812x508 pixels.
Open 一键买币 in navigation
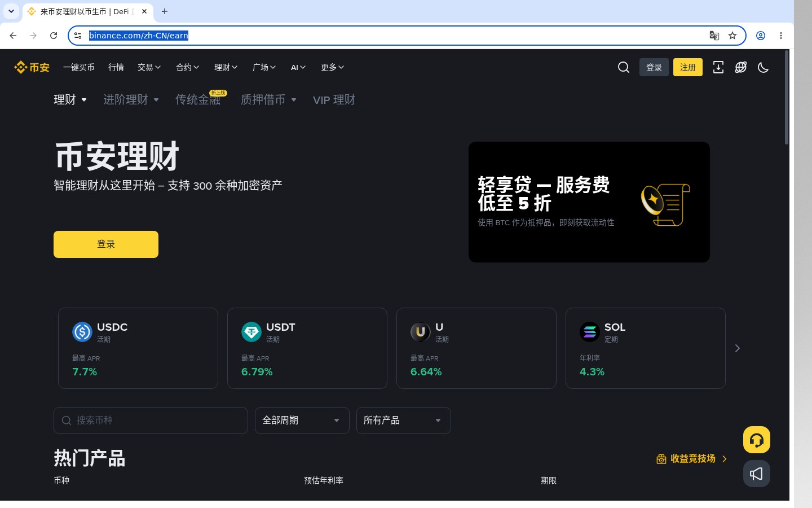[x=79, y=67]
